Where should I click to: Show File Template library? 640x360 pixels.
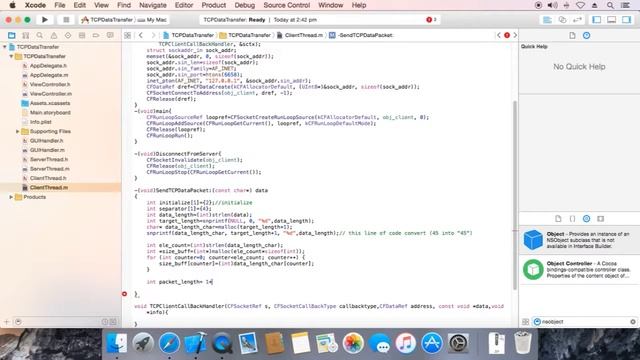[x=558, y=219]
